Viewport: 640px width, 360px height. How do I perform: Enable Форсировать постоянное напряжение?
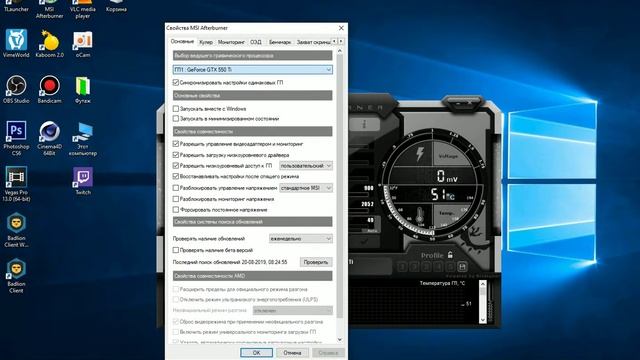coord(176,209)
